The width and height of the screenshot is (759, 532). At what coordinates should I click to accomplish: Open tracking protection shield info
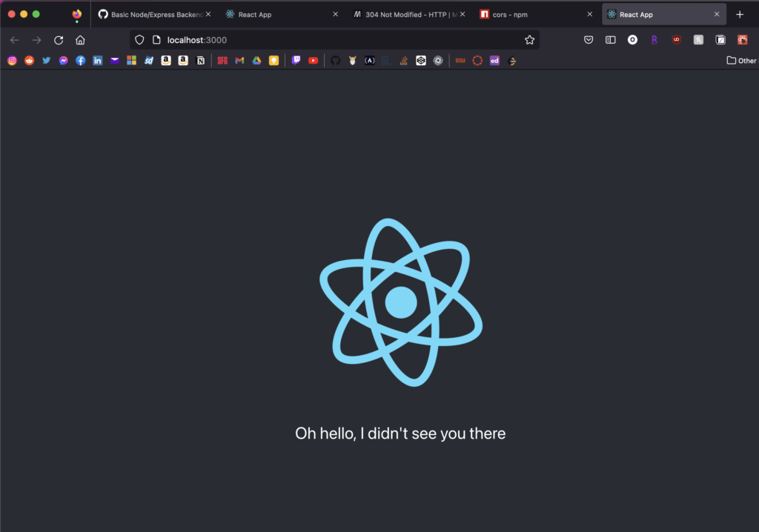click(139, 40)
